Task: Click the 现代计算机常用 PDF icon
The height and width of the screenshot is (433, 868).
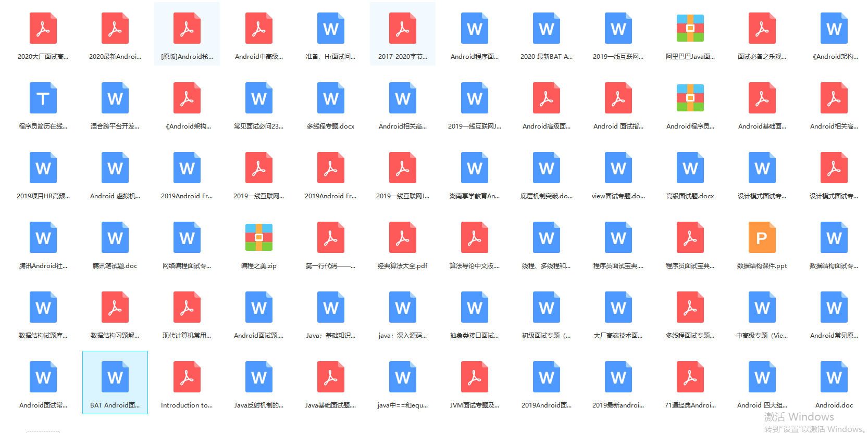Action: tap(187, 307)
